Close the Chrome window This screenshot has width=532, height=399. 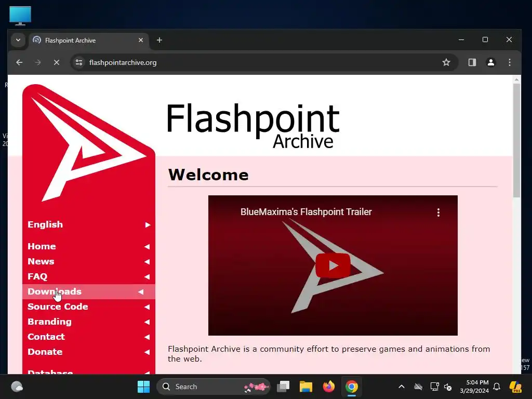click(x=509, y=39)
